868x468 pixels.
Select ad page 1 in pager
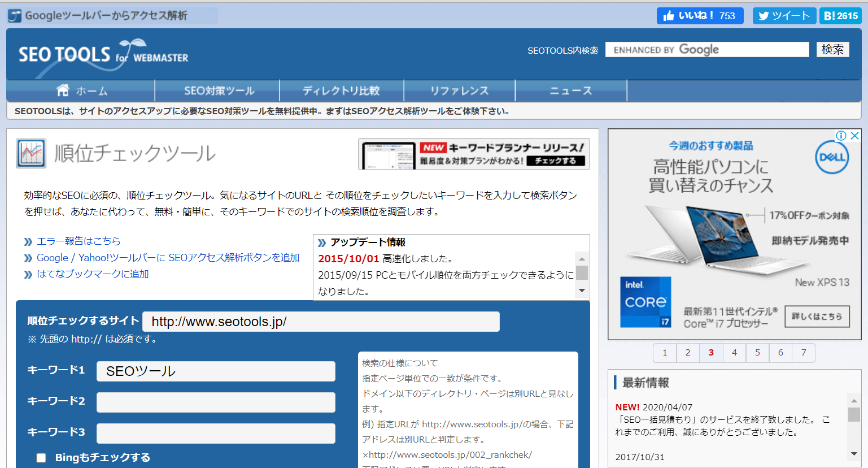(665, 353)
